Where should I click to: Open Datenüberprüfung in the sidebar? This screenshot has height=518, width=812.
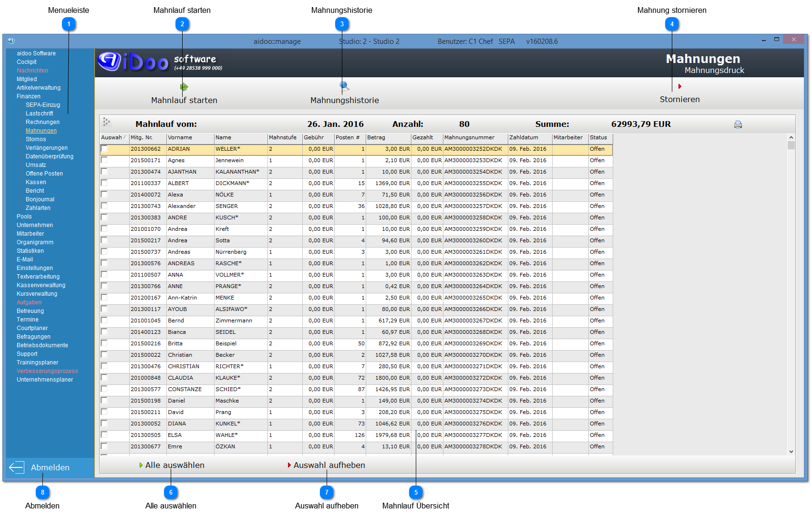[50, 156]
